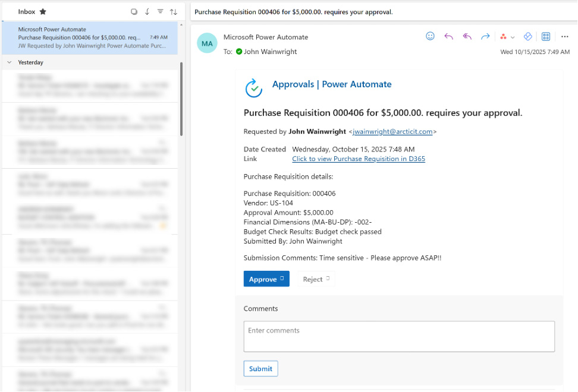Open the emoji reactions picker
Screen dimensions: 578x392
[430, 36]
